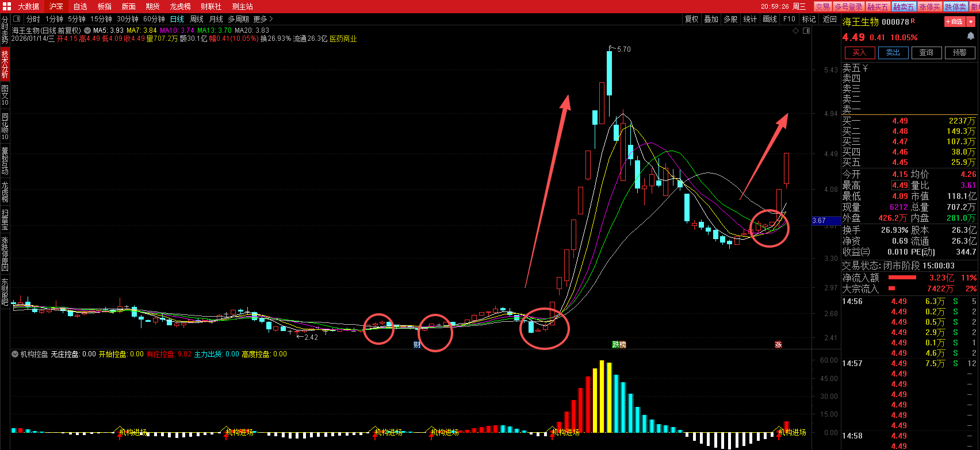
Task: Click the 卖出 sell button
Action: 893,53
